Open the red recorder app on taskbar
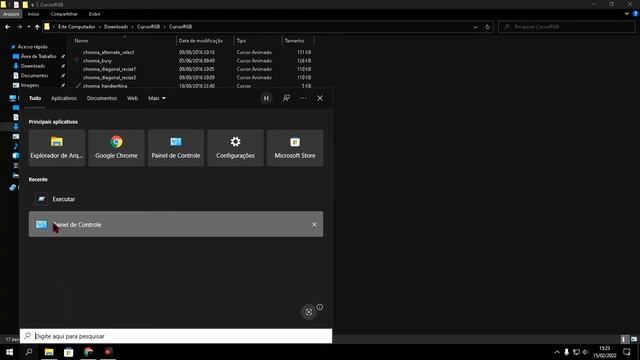640x360 pixels. click(x=108, y=352)
